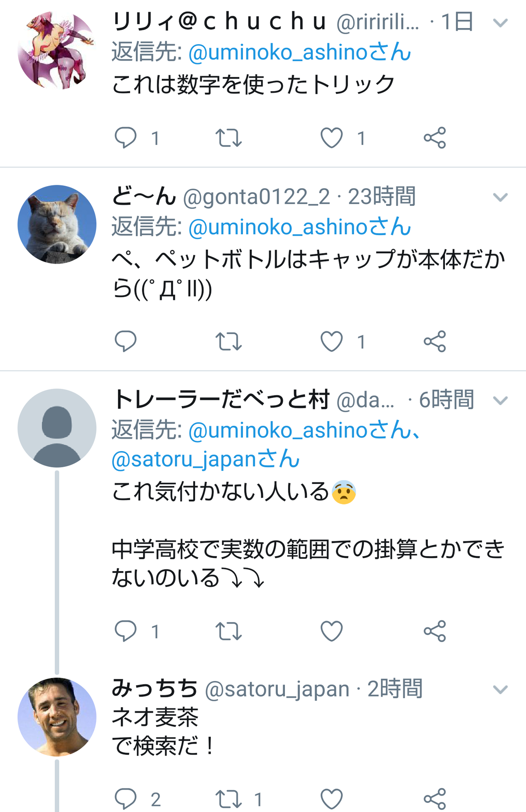Share the みっちち tweet about ネオ麦茶
This screenshot has width=526, height=812.
pyautogui.click(x=435, y=799)
